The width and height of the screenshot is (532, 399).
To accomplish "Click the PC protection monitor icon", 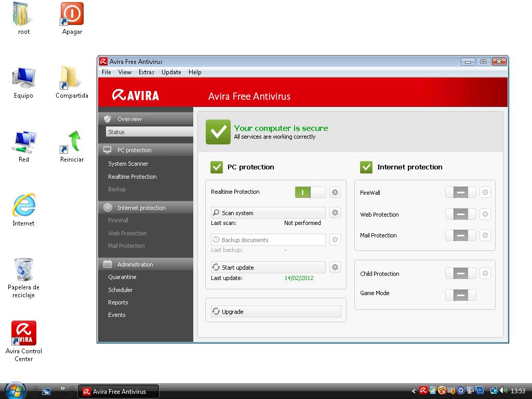I will tap(108, 149).
